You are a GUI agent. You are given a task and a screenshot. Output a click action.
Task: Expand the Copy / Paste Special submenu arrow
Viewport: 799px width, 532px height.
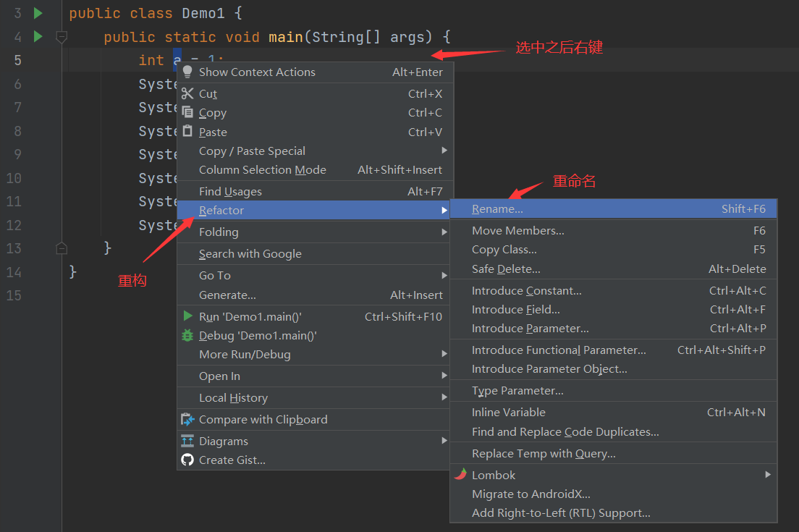coord(444,151)
